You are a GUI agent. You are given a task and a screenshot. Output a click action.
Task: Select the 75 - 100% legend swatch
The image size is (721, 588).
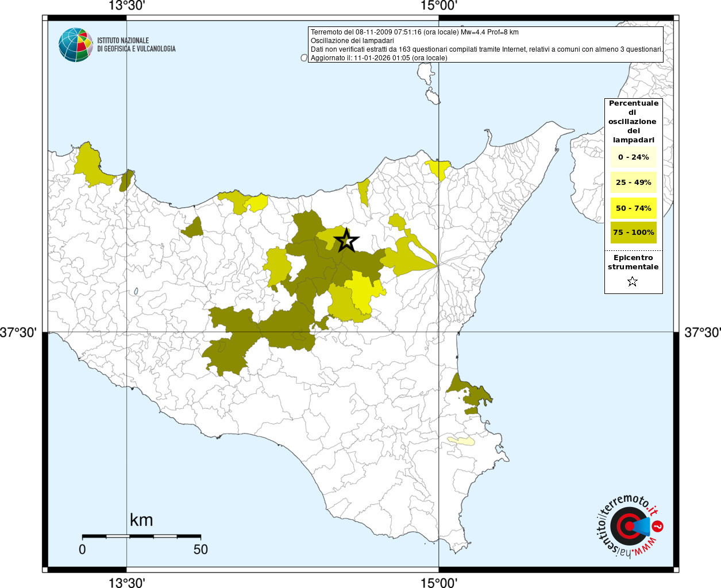click(x=633, y=233)
